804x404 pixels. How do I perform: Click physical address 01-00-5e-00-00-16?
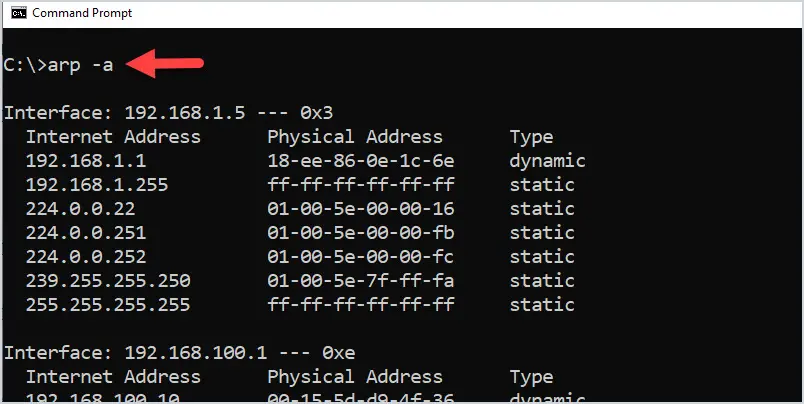360,209
